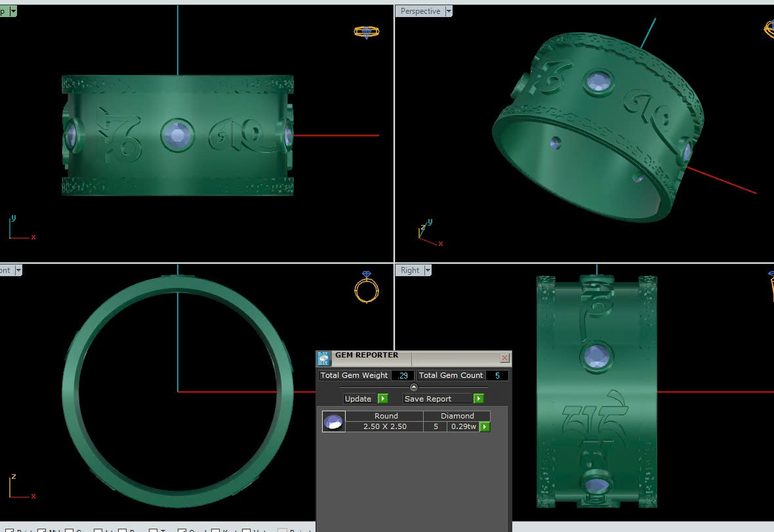
Task: Toggle the Quad object snap checkbox
Action: 182,531
